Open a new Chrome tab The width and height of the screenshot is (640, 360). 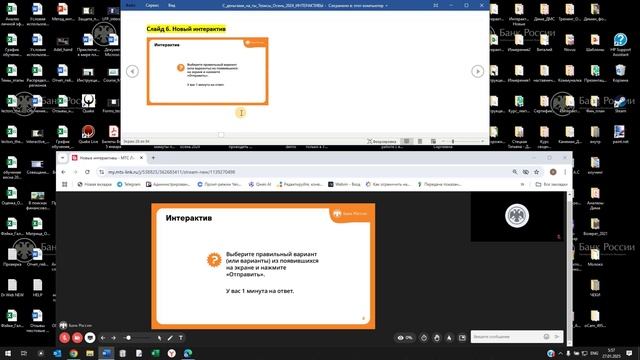click(x=153, y=158)
